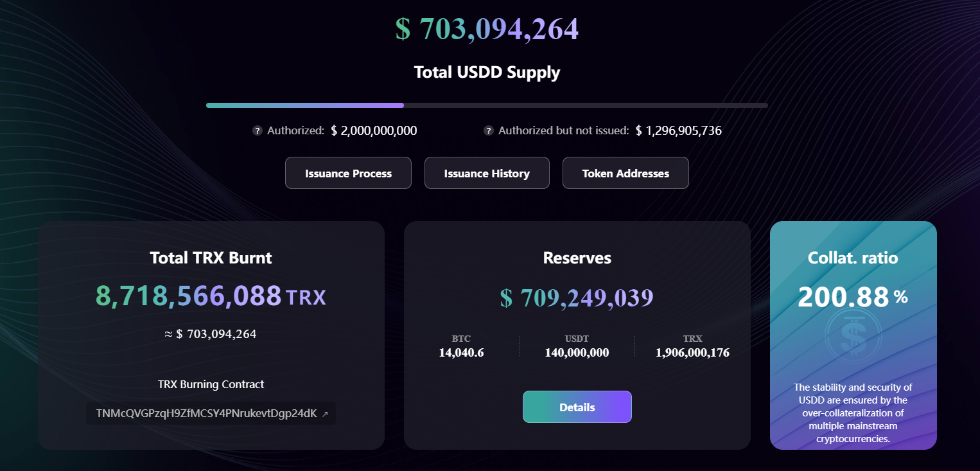Click external link arrow beside burning contract address
980x471 pixels.
coord(325,414)
